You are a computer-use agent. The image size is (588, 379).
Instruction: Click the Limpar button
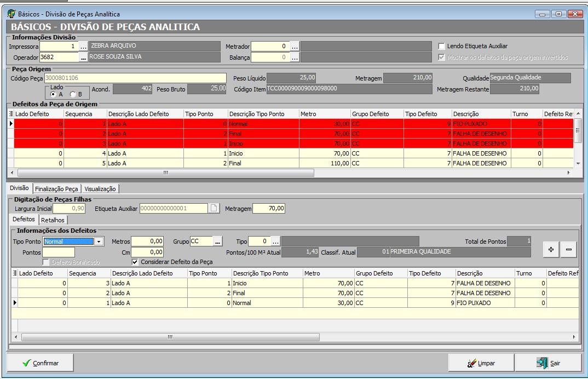pyautogui.click(x=481, y=363)
